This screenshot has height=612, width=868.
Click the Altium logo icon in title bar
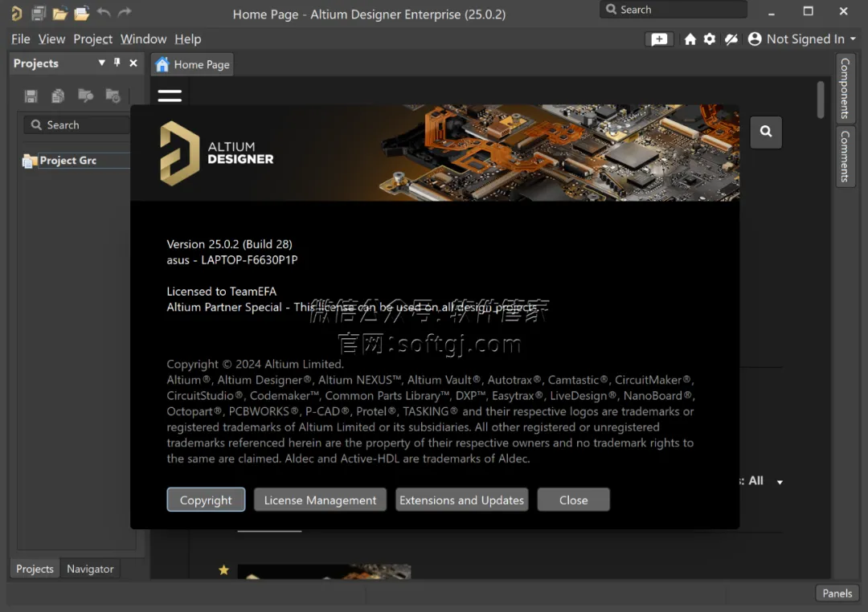pyautogui.click(x=17, y=13)
